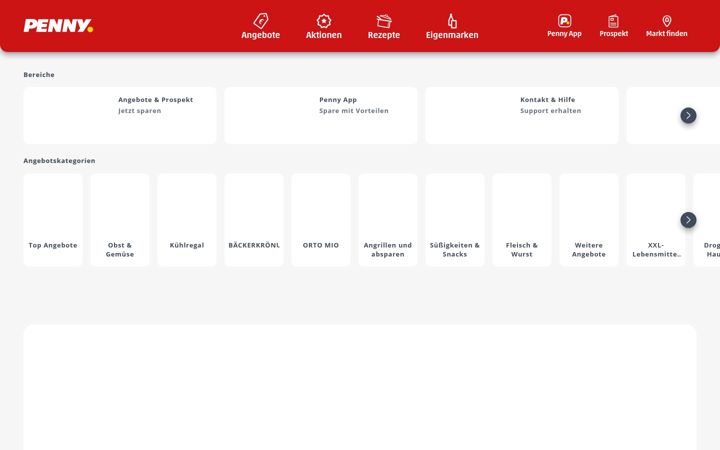Show more Angebotskategorien with arrow
The image size is (720, 450).
pos(688,220)
